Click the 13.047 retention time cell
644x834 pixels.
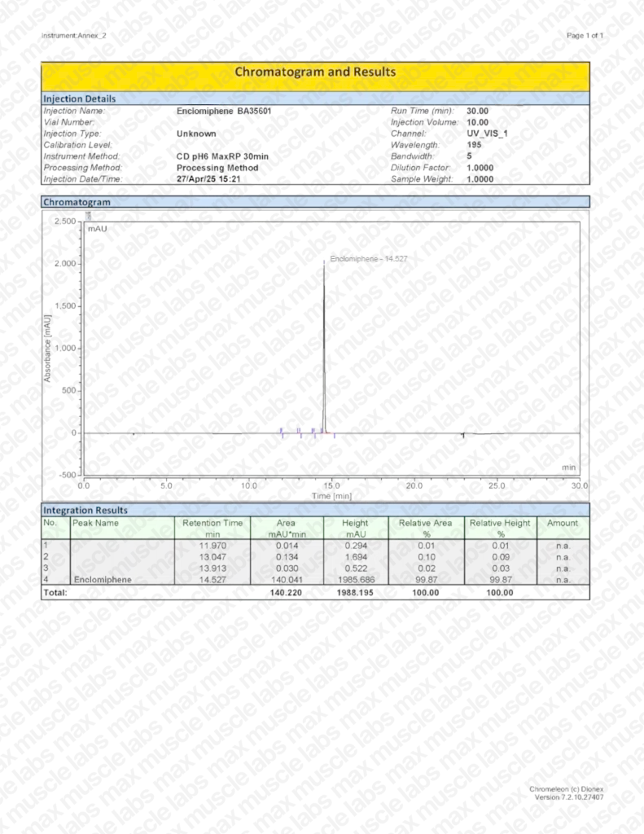(212, 557)
